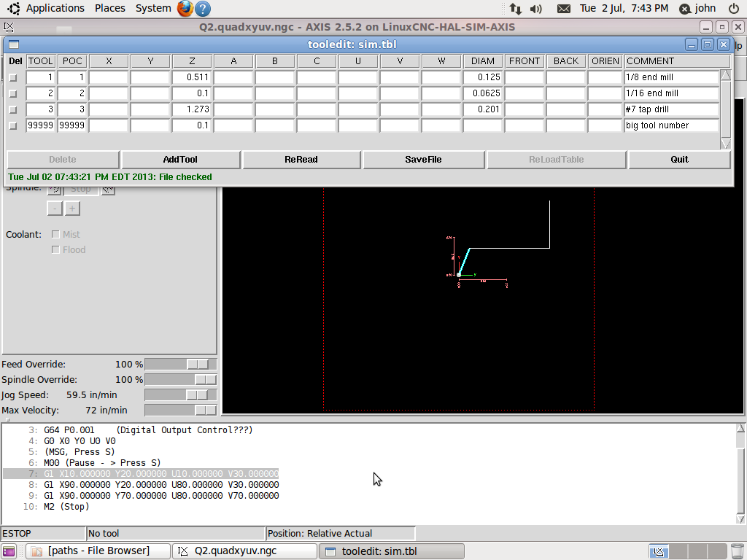Click the DIAM column header

pyautogui.click(x=483, y=61)
